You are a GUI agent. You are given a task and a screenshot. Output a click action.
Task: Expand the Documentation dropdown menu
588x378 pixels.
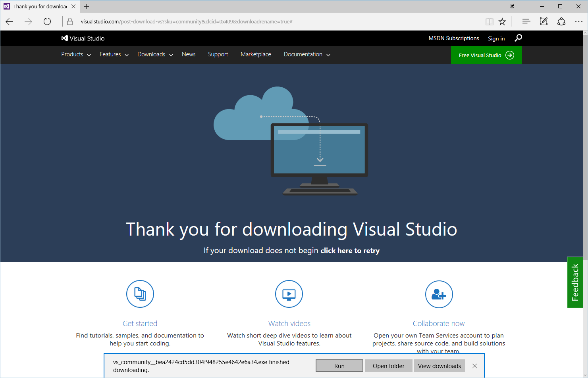point(307,54)
